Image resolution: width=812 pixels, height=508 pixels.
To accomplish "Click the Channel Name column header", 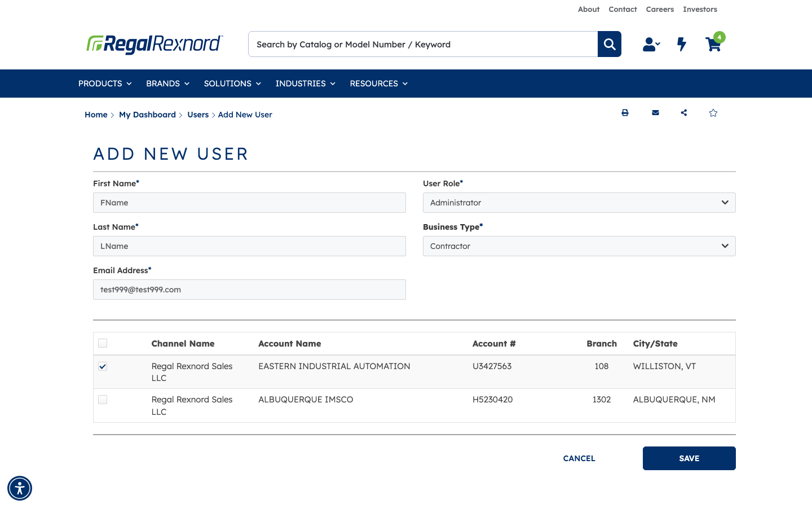I will click(183, 344).
